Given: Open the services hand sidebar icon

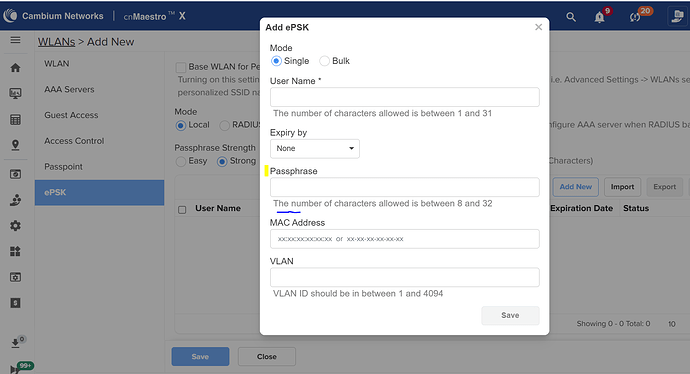Looking at the screenshot, I should coord(15,200).
